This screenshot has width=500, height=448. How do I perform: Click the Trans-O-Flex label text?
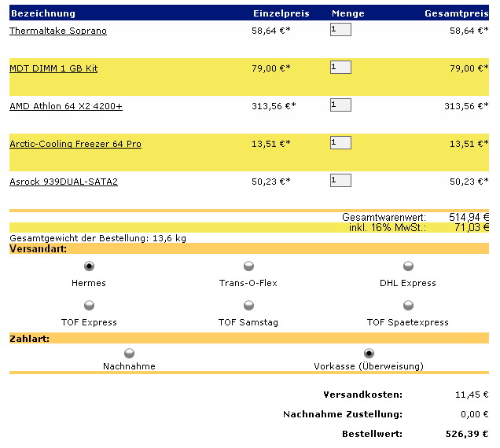248,283
